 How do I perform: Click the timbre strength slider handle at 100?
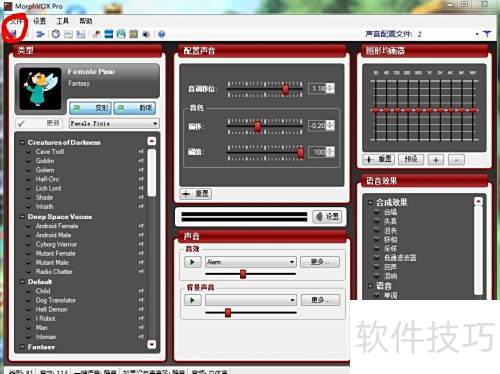[x=300, y=153]
